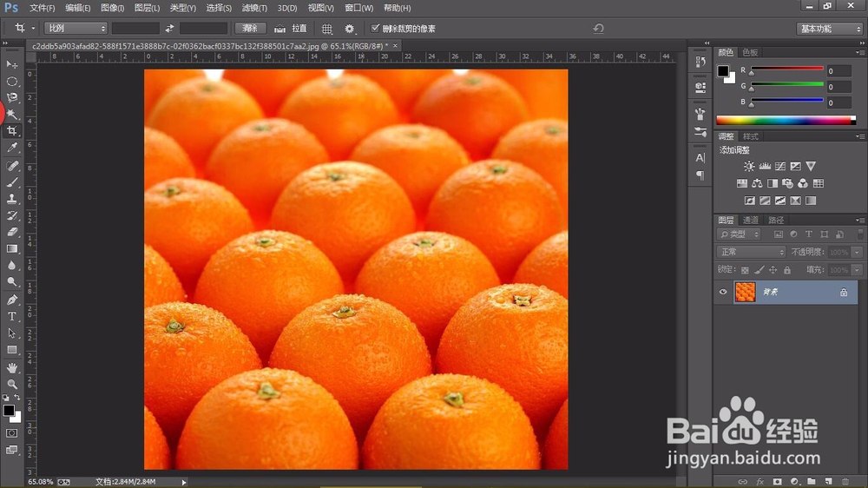Toggle lock position
Image resolution: width=868 pixels, height=488 pixels.
point(773,270)
